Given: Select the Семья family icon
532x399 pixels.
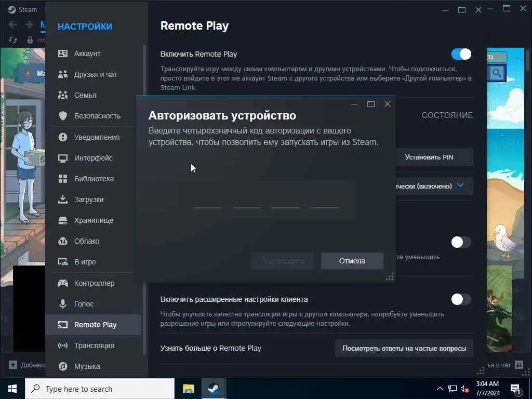Looking at the screenshot, I should tap(63, 95).
